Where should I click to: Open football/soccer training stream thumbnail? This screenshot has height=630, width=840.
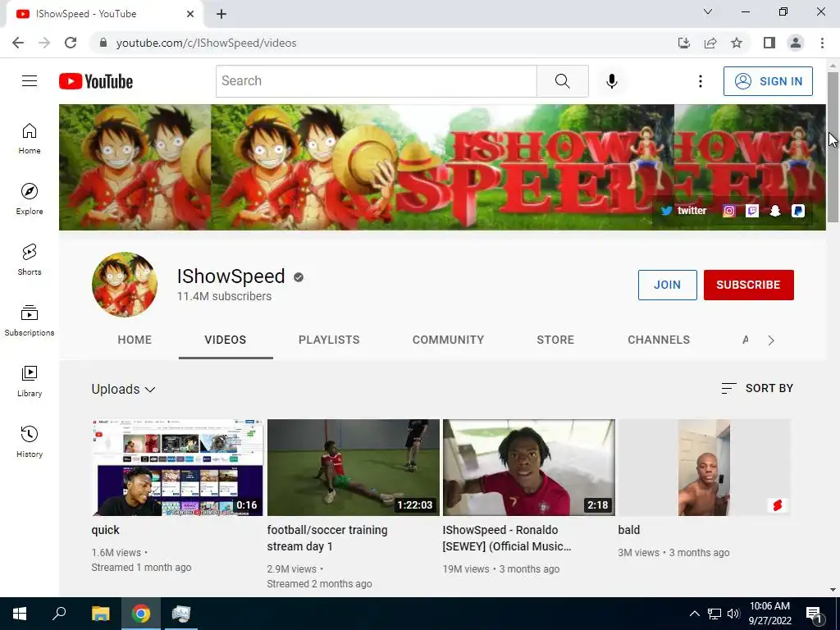[353, 468]
